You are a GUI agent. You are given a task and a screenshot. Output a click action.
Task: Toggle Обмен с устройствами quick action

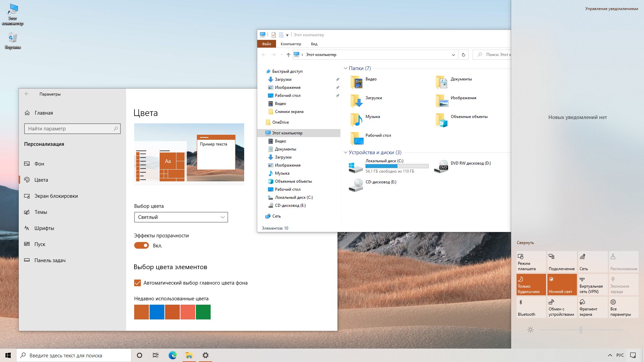click(562, 307)
